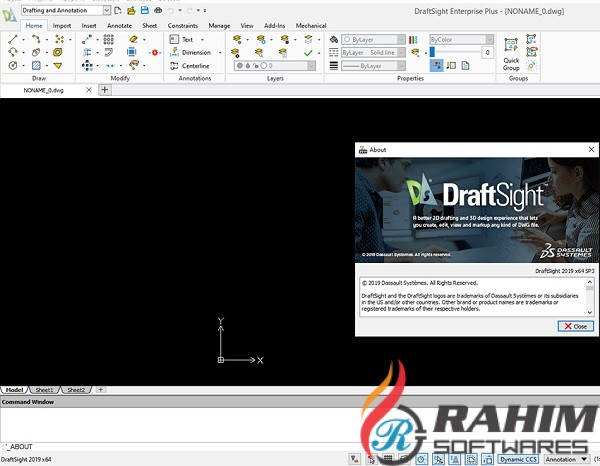Close the NONAME_0.dwg tab with X
The image size is (600, 466).
tap(89, 90)
